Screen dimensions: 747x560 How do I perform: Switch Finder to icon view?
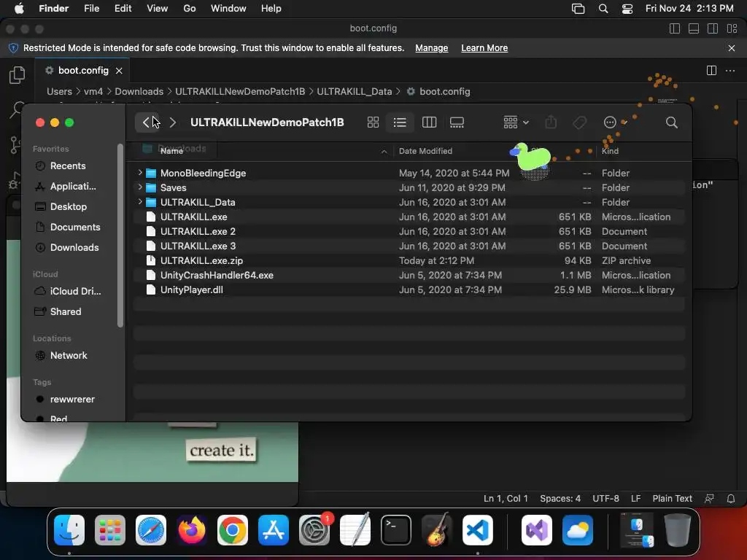tap(373, 122)
